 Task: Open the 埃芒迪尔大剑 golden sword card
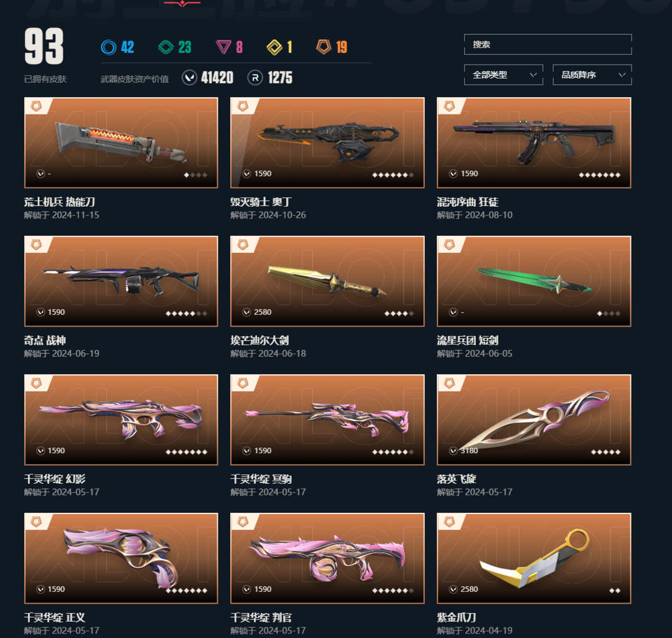point(327,281)
